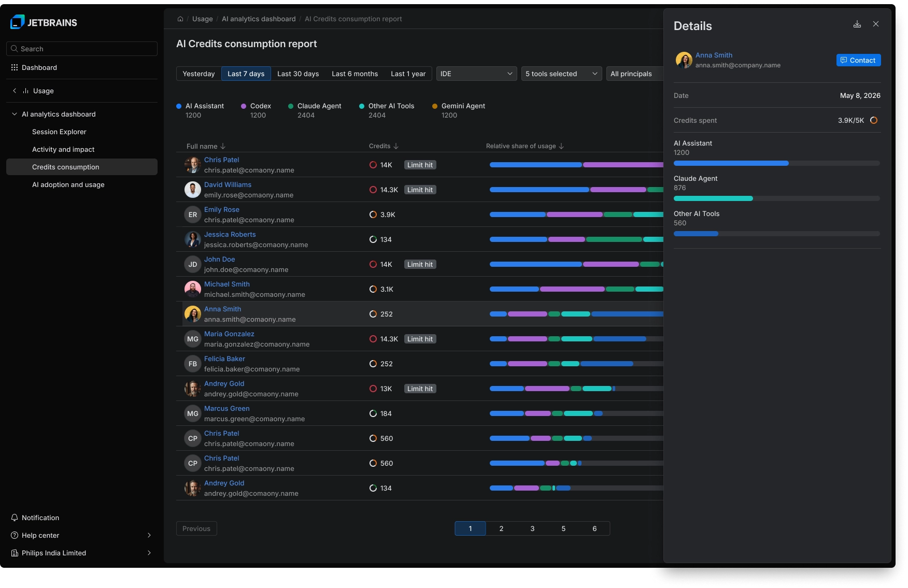Select the Last 30 days range
The width and height of the screenshot is (908, 588).
(x=298, y=74)
